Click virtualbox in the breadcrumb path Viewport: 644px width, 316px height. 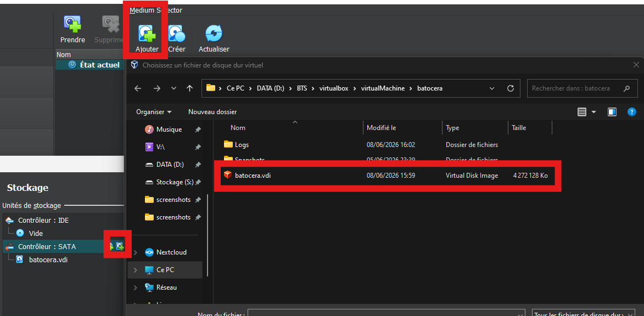click(x=334, y=88)
